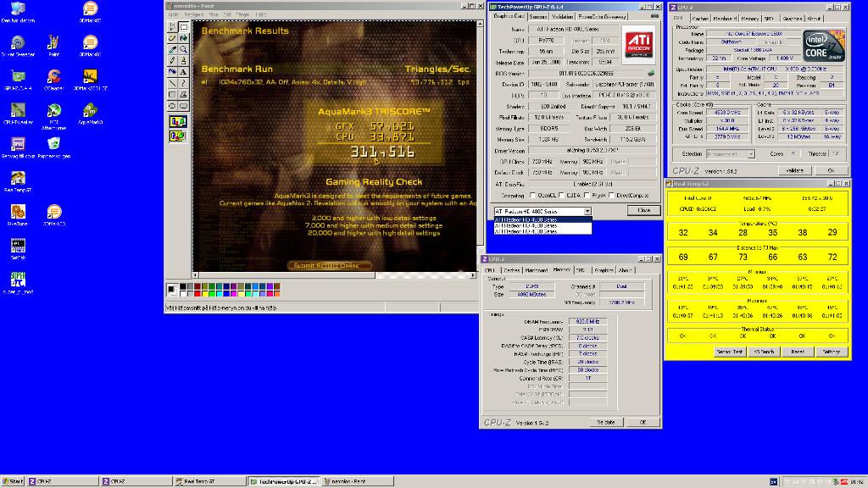Click Validate in CPU-Z window showing processor info
The image size is (868, 488).
point(794,170)
